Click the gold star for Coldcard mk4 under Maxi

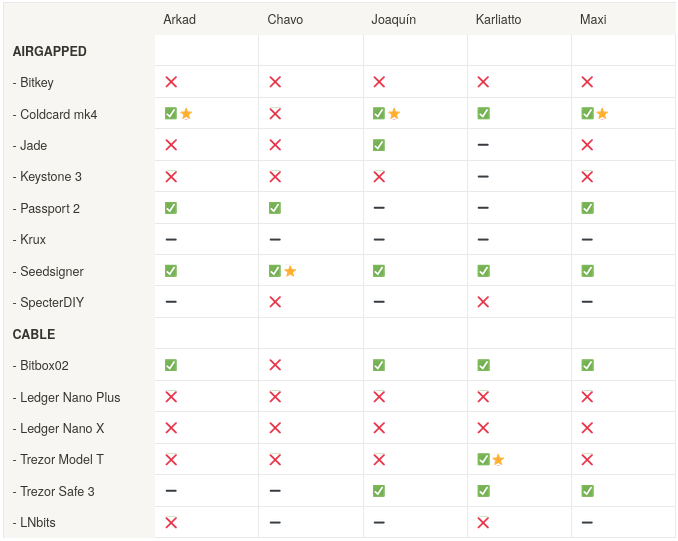coord(602,114)
